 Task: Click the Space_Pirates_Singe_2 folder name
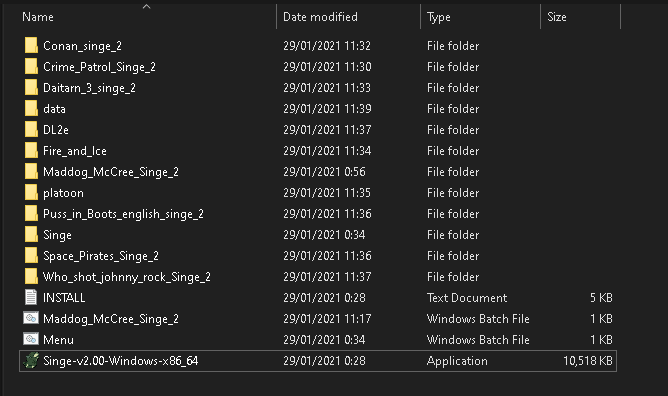click(x=101, y=256)
